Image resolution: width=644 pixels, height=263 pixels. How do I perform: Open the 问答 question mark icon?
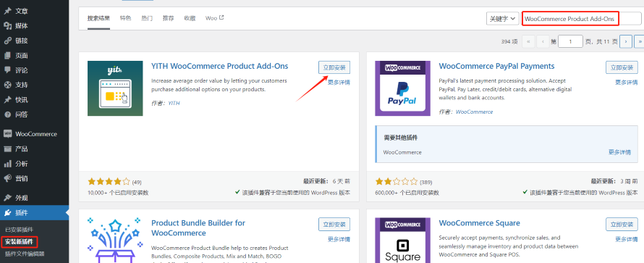tap(7, 114)
